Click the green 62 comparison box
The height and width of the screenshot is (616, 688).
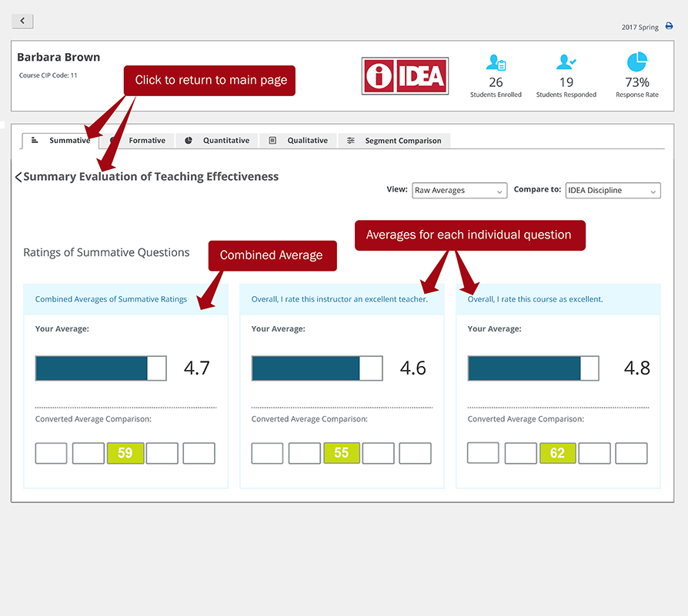pos(557,453)
